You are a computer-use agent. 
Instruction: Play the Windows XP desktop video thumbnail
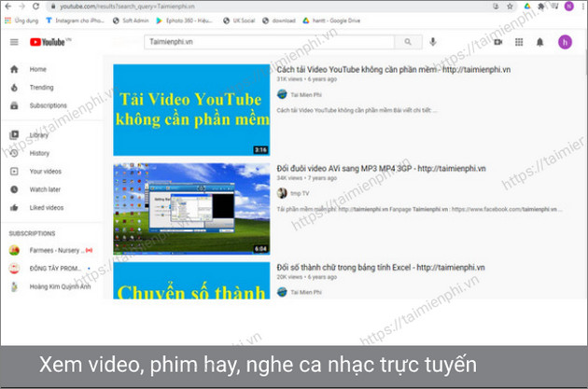pos(191,209)
